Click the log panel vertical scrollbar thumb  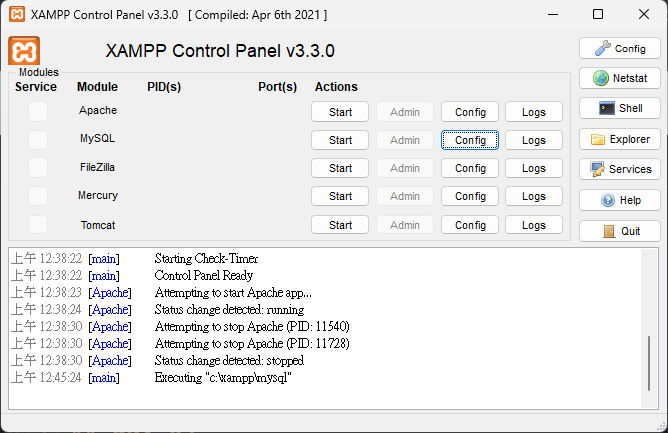click(x=649, y=363)
